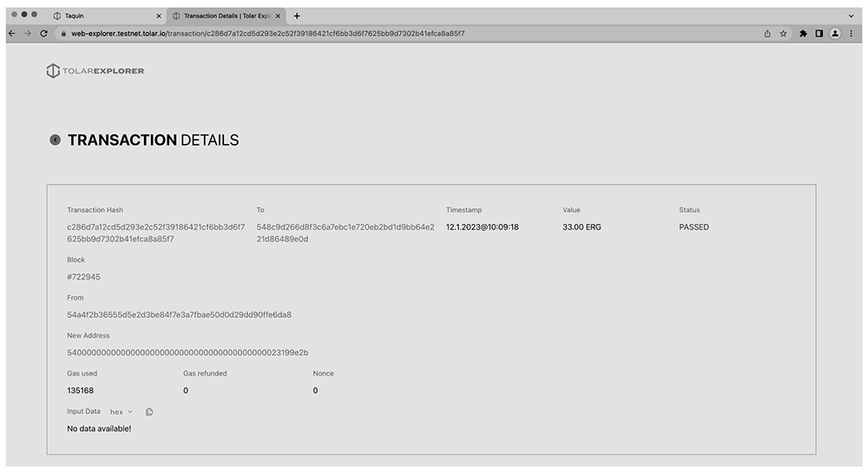The width and height of the screenshot is (868, 474).
Task: Toggle the browser side panel icon
Action: click(x=819, y=34)
